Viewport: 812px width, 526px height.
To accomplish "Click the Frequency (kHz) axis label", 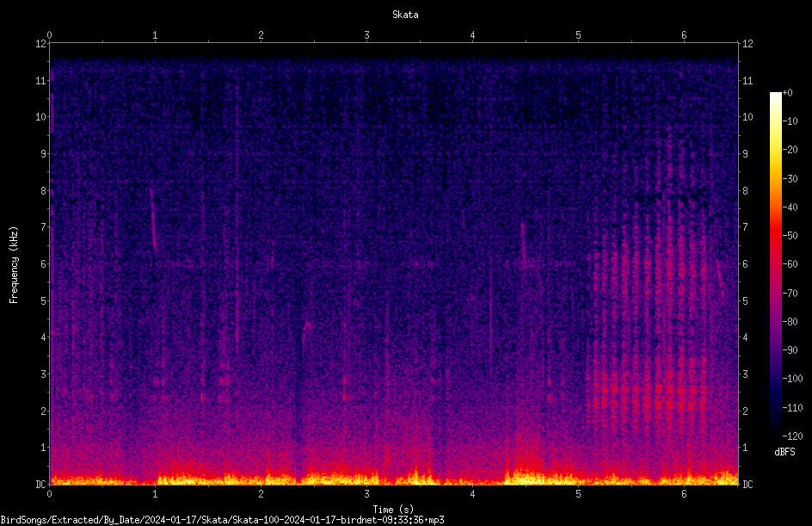I will (14, 265).
